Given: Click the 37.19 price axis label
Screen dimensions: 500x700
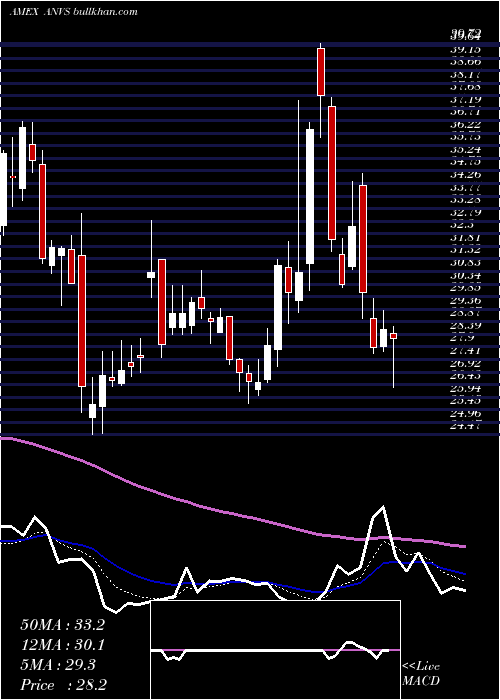Looking at the screenshot, I should pyautogui.click(x=465, y=99).
